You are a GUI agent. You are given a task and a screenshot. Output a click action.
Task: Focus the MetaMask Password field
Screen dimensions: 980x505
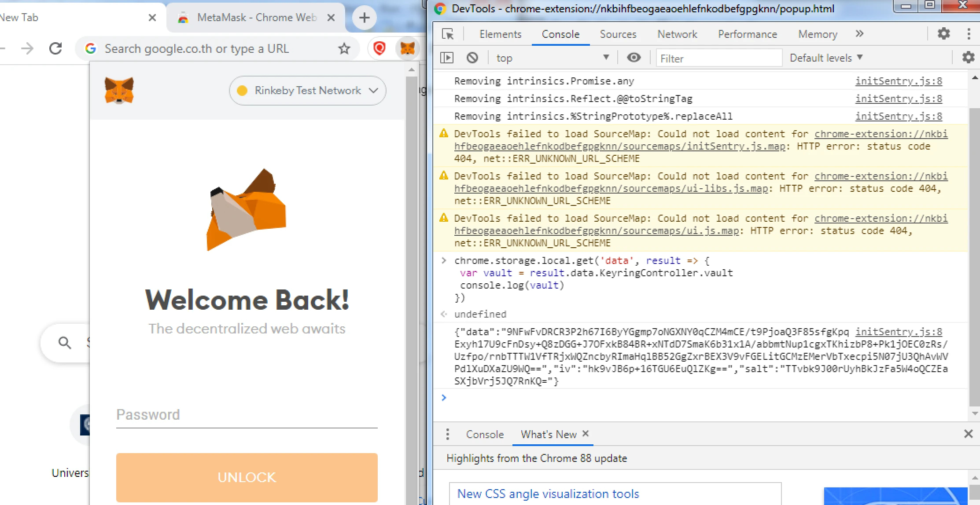tap(247, 415)
